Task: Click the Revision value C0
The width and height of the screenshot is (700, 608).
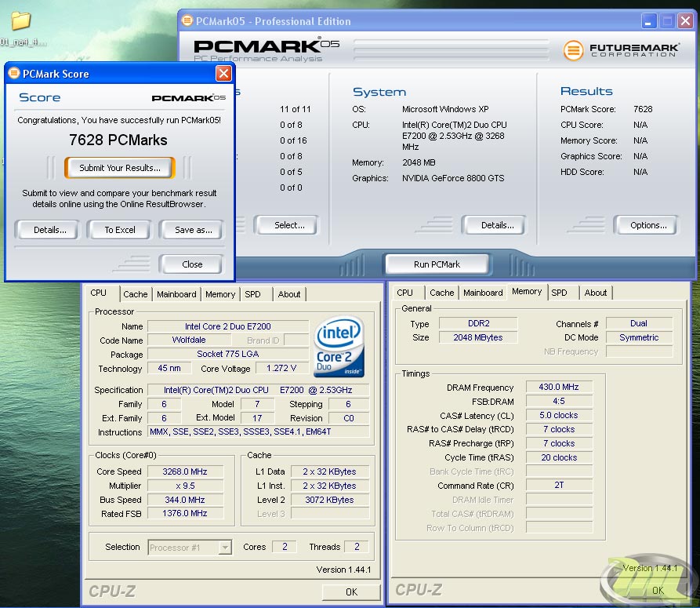Action: tap(349, 418)
